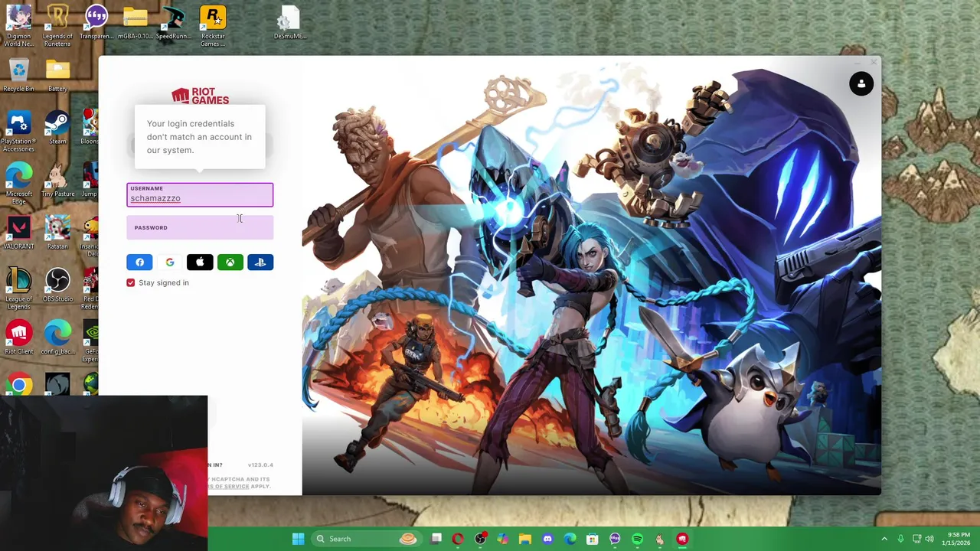Screen dimensions: 980x551
Task: Open the account profile icon in Riot Client
Action: click(x=861, y=83)
